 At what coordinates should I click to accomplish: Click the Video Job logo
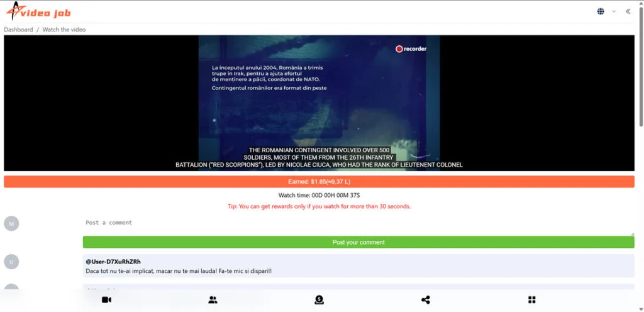38,11
